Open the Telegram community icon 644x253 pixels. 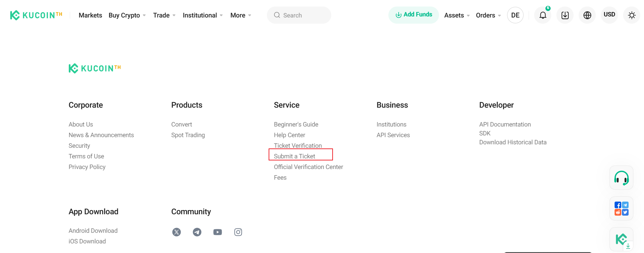tap(197, 232)
